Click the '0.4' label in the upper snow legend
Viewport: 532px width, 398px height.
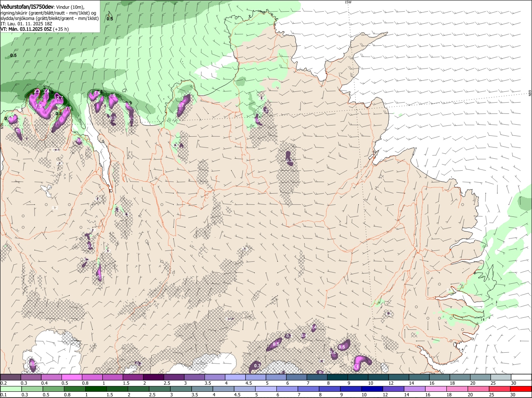coord(44,383)
